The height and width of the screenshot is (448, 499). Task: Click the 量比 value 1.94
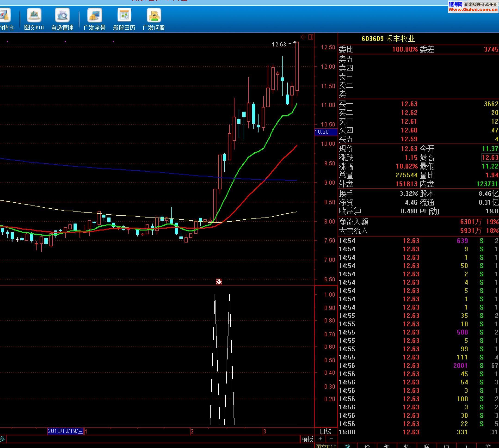coord(492,175)
